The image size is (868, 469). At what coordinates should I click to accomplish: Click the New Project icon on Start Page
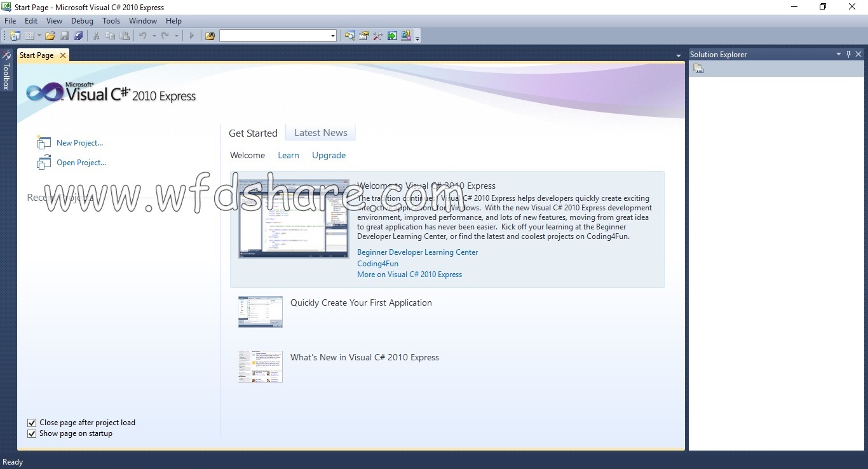pos(43,142)
